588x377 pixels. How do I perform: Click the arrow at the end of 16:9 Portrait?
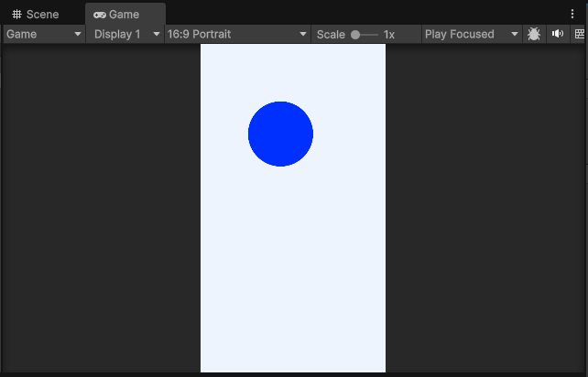[303, 35]
